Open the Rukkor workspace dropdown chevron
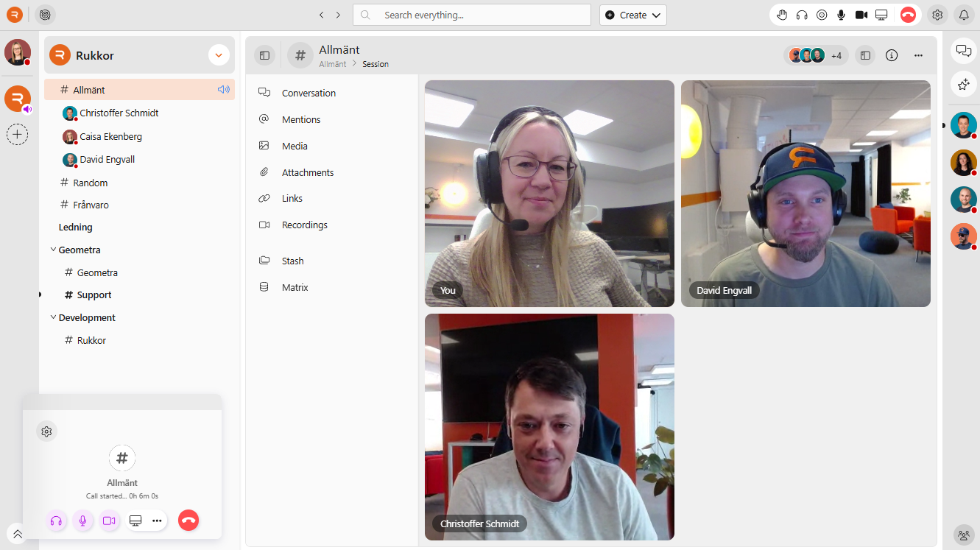Screen dimensions: 980x550 [x=219, y=55]
